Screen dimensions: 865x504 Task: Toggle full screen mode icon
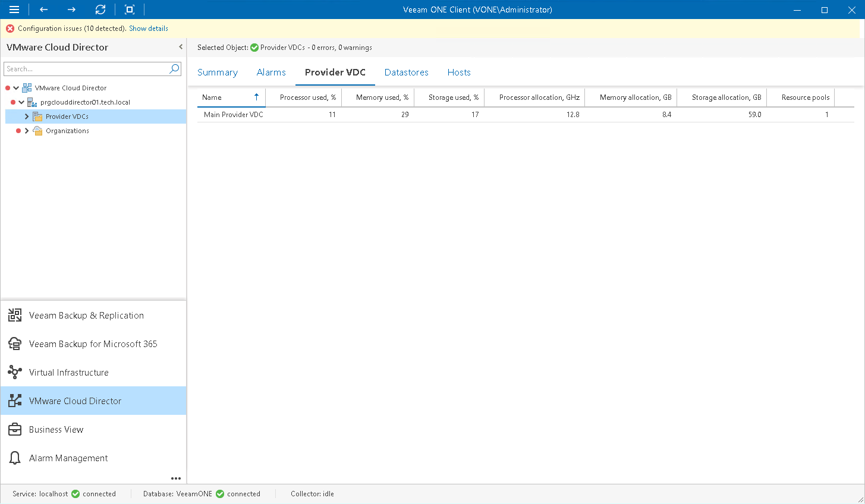tap(130, 10)
